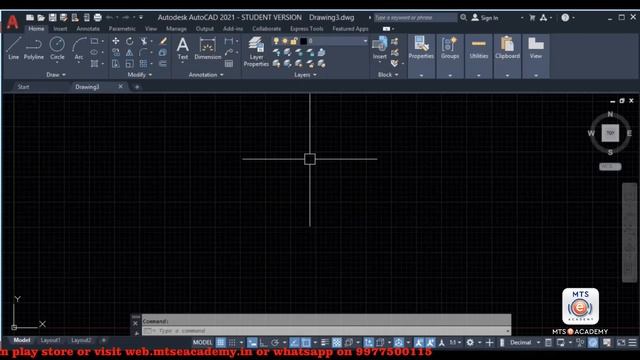Screen dimensions: 640x360
Task: Switch to the Annotate ribbon tab
Action: [x=88, y=29]
